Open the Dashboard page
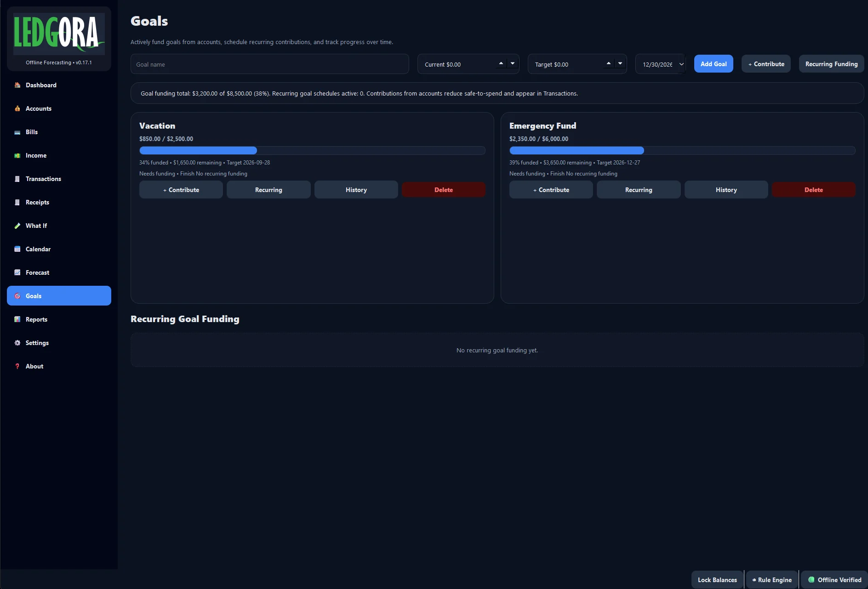Screen dimensions: 868x589 point(59,85)
